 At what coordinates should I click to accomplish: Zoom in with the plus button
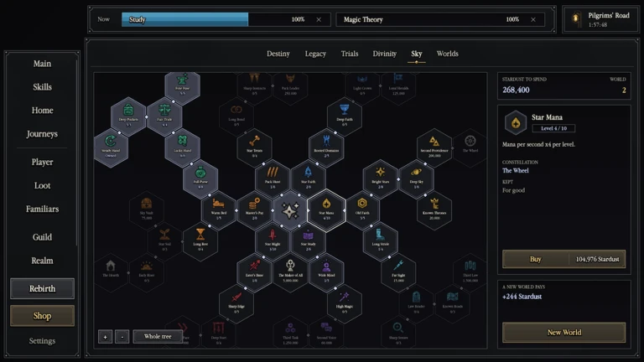point(105,337)
